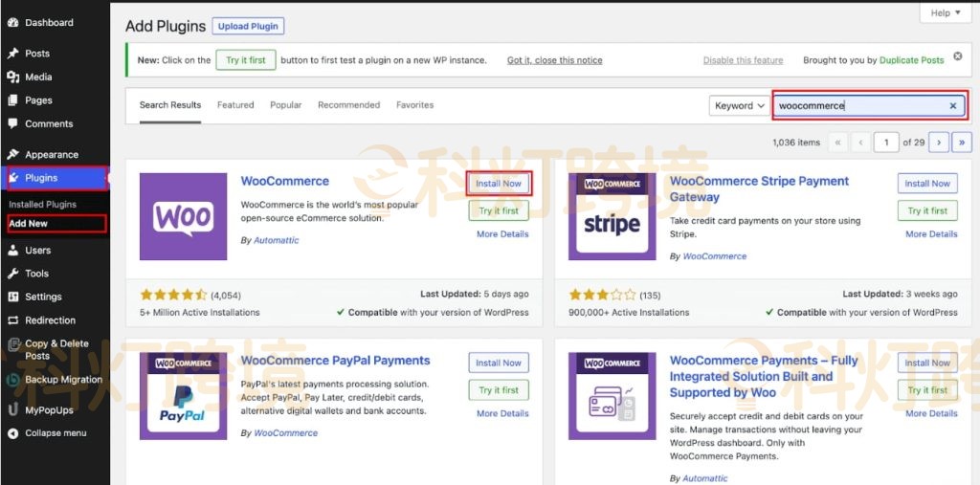Image resolution: width=980 pixels, height=485 pixels.
Task: Click the Appearance paintbrush icon
Action: coord(13,154)
